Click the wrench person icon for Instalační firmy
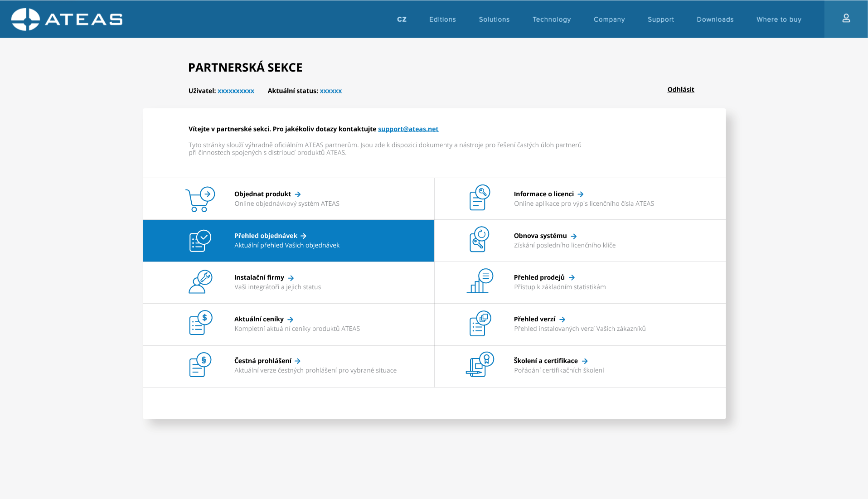This screenshot has height=499, width=868. point(200,282)
